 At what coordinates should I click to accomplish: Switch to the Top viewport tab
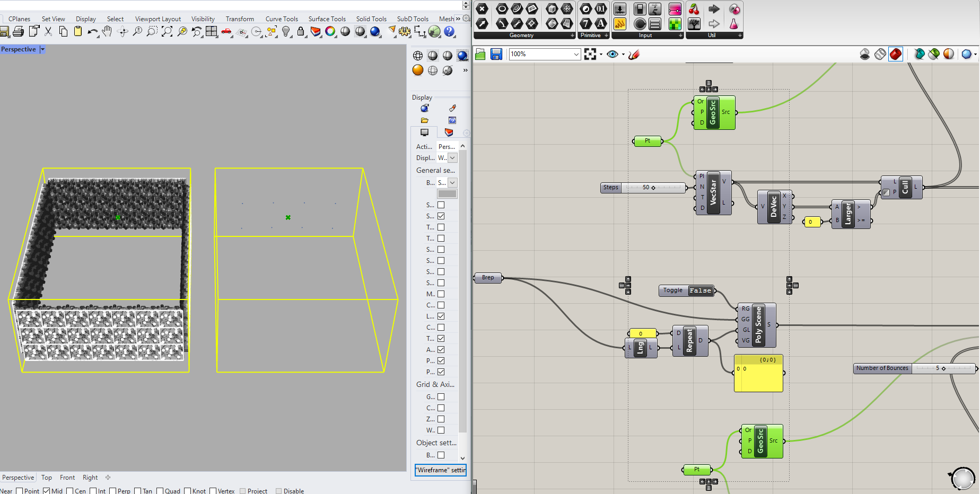click(47, 478)
